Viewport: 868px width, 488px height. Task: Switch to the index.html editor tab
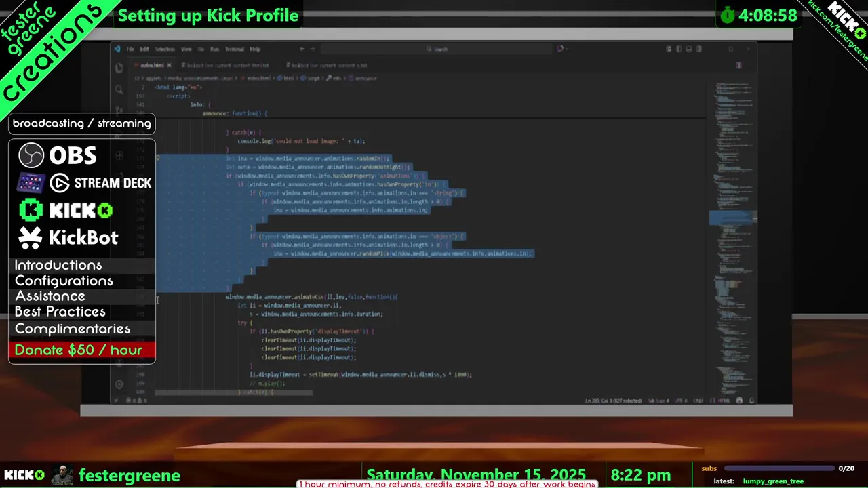click(152, 65)
